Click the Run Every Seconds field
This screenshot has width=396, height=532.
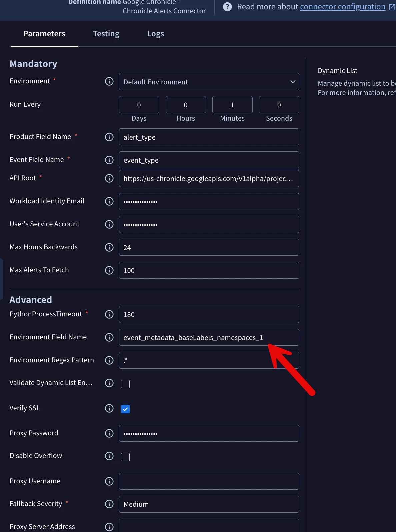pos(279,105)
